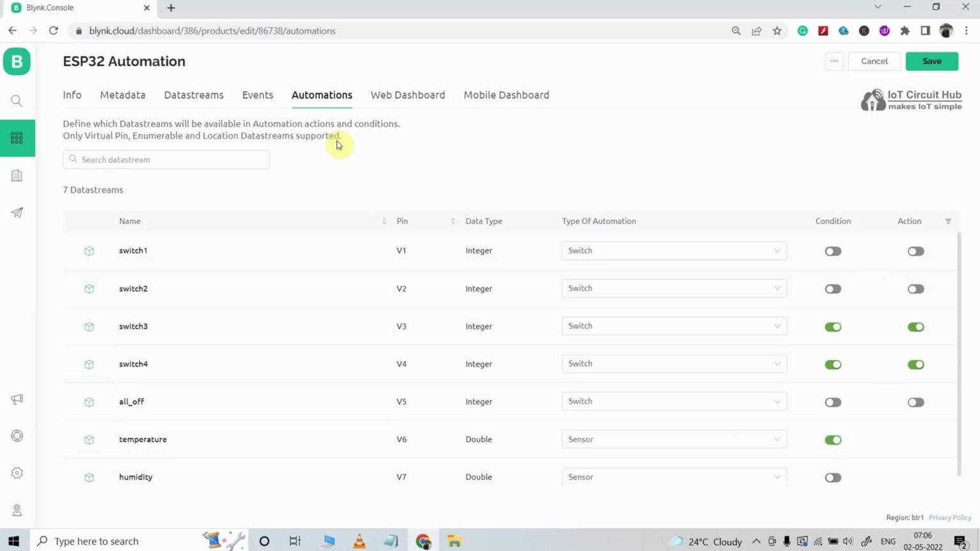Disable the Action toggle for switch3

pos(916,327)
